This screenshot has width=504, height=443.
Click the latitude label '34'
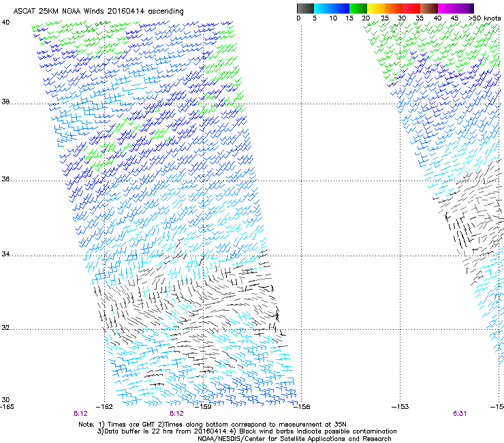5,254
